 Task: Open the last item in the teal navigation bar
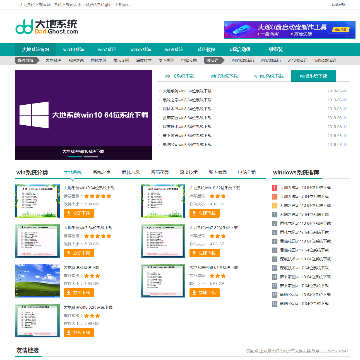pos(274,49)
